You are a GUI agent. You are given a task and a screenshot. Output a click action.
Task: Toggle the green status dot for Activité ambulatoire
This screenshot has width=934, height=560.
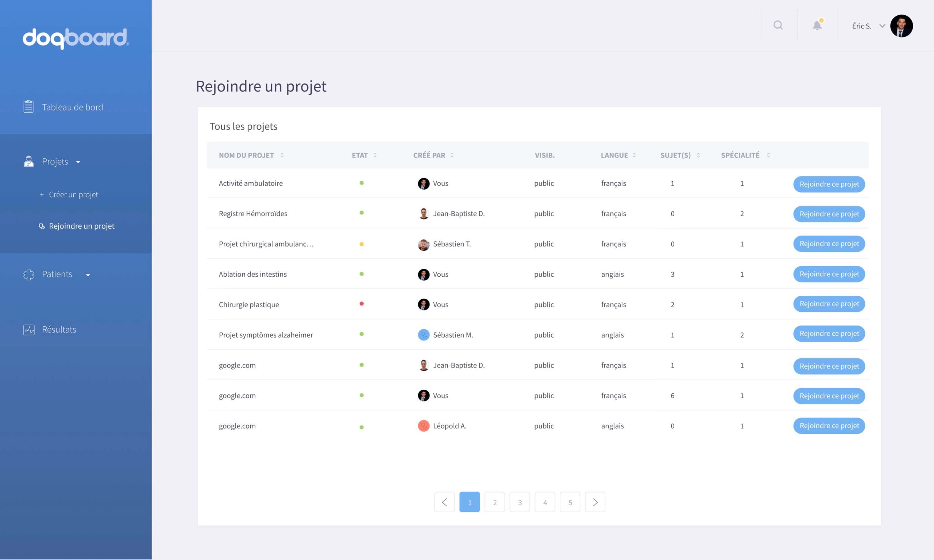click(362, 183)
